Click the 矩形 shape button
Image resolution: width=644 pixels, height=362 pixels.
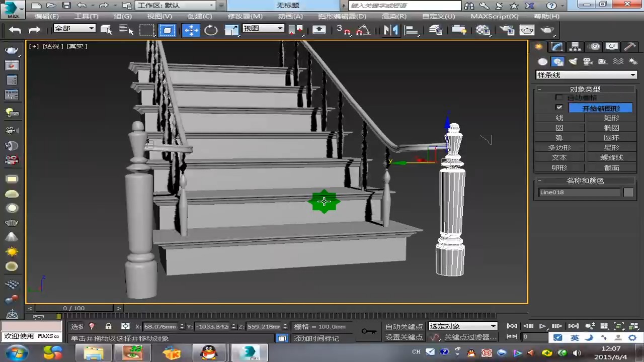click(x=611, y=118)
